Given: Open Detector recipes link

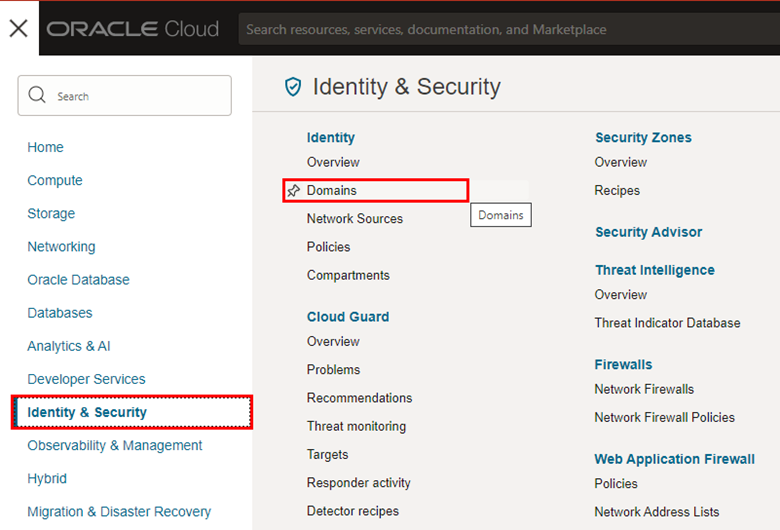Looking at the screenshot, I should pyautogui.click(x=353, y=511).
